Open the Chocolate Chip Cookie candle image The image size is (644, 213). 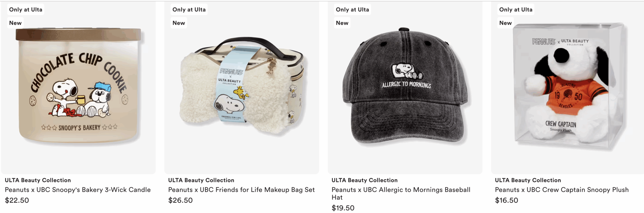(78, 88)
